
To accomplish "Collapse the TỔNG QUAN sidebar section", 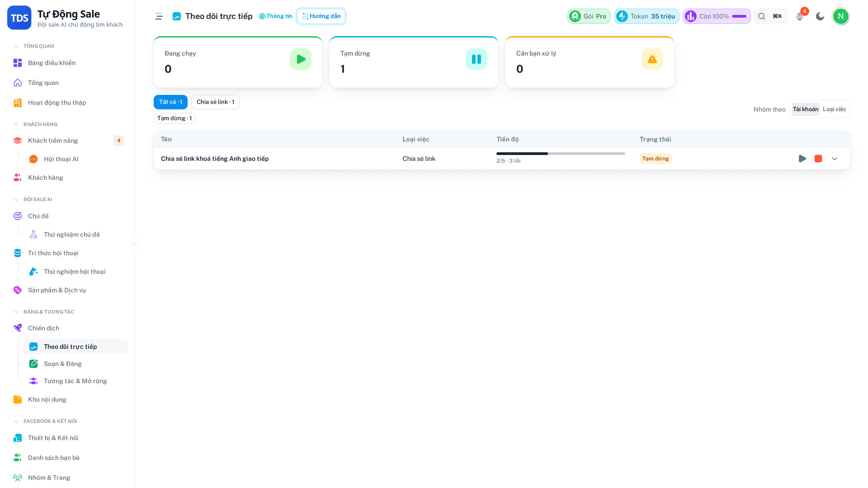I will coord(34,46).
